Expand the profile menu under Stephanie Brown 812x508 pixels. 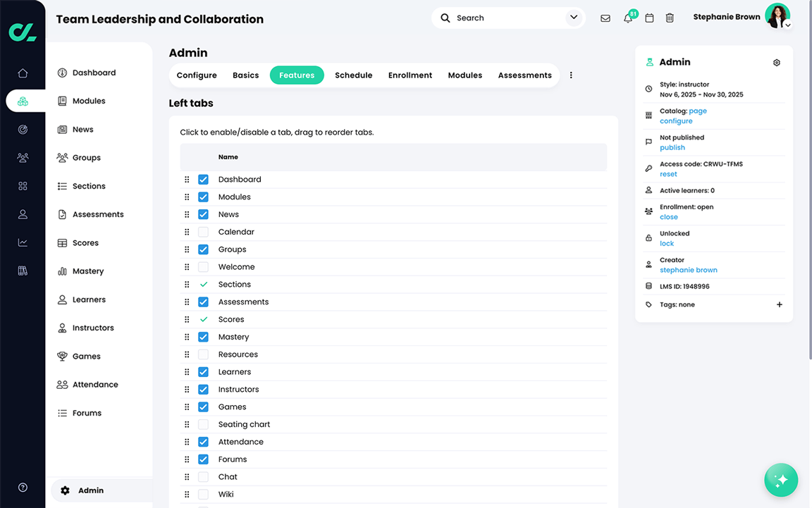(x=787, y=23)
